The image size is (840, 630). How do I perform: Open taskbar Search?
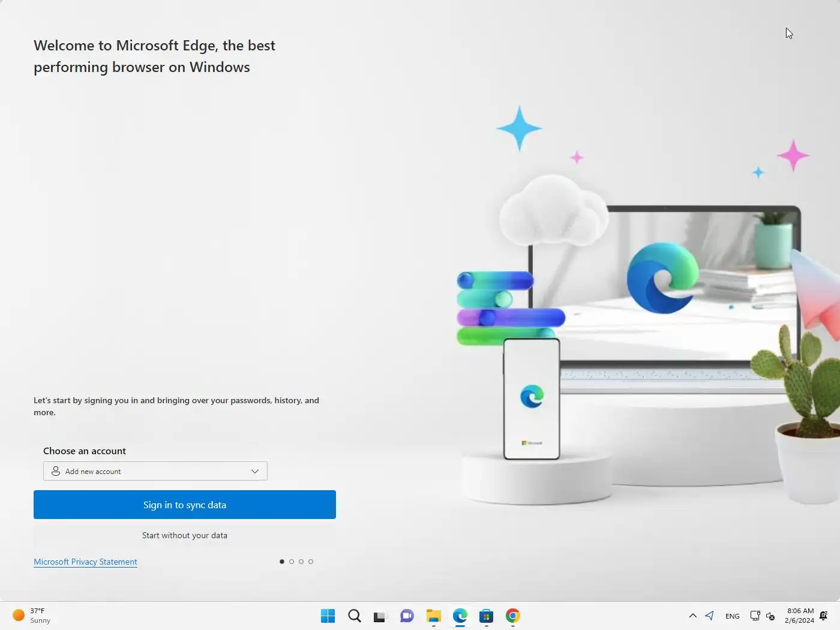pos(355,616)
